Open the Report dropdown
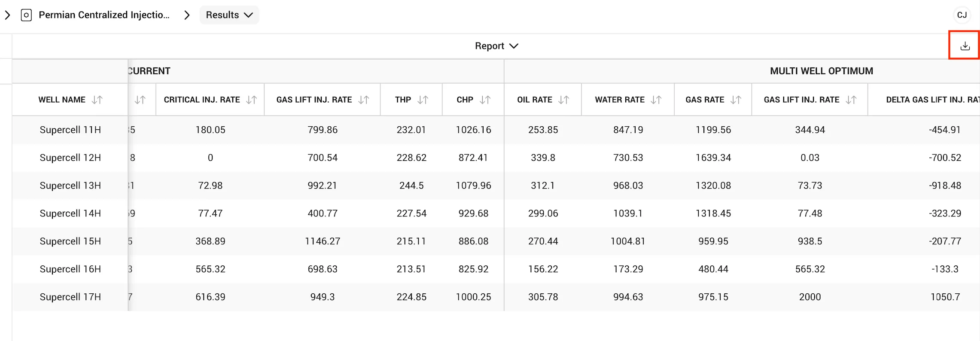The width and height of the screenshot is (980, 341). [496, 46]
